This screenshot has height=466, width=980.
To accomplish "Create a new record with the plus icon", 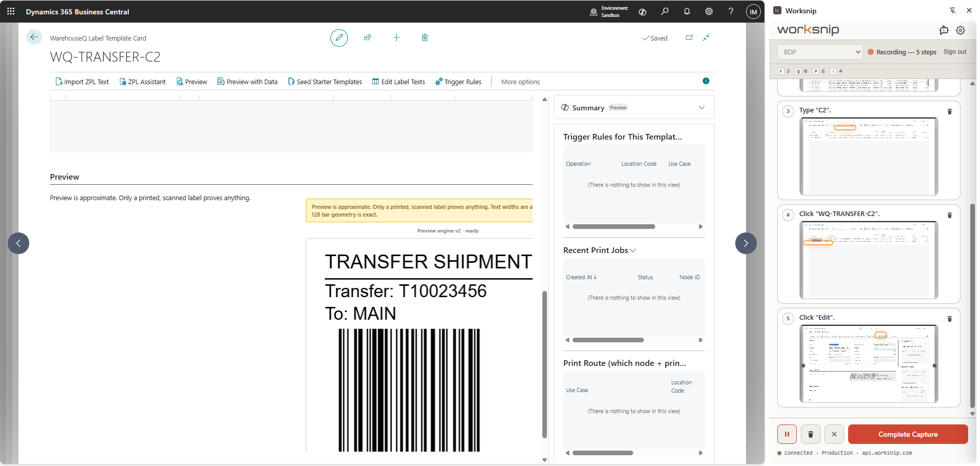I will tap(397, 37).
